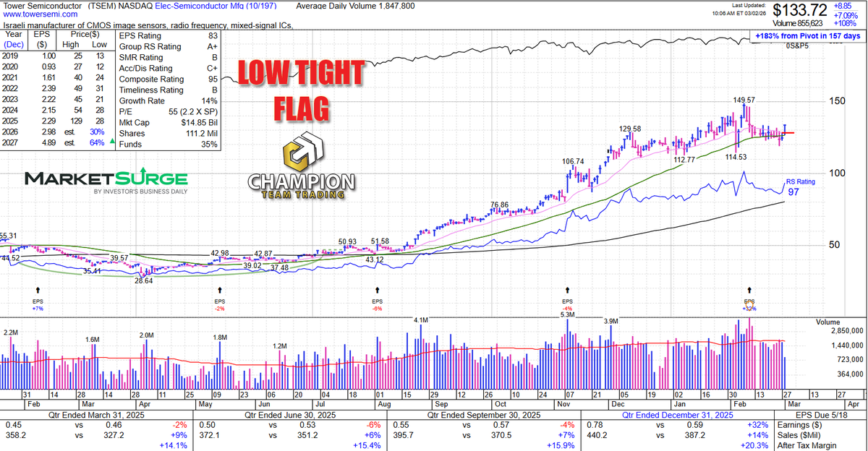Select the Volume 855,623 readout
The width and height of the screenshot is (868, 451).
pos(799,23)
